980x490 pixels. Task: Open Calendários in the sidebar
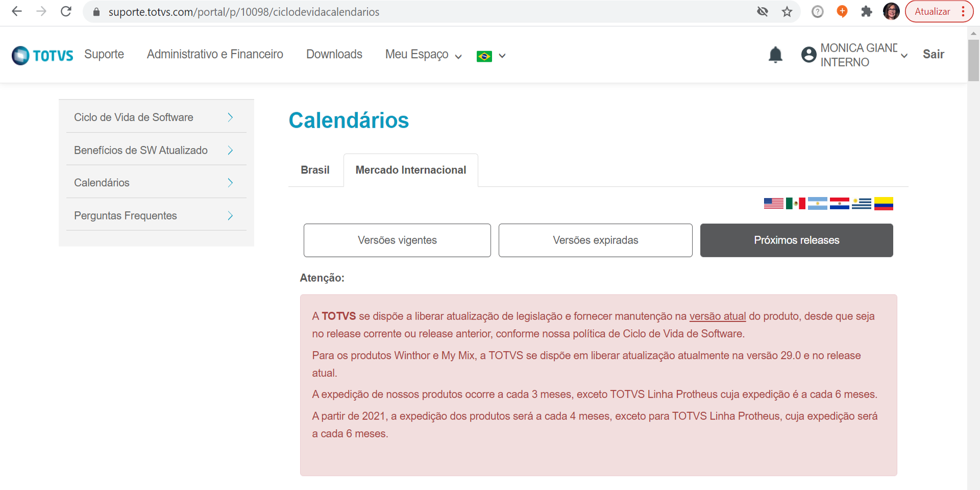coord(156,183)
